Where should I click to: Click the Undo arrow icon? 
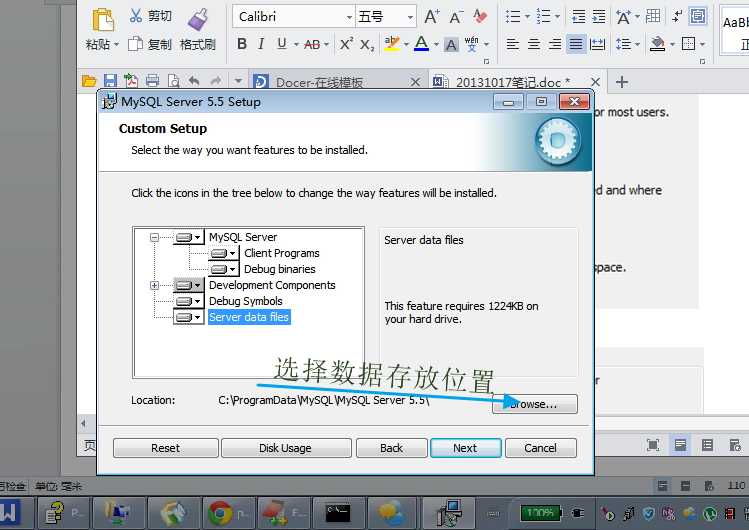(x=193, y=81)
